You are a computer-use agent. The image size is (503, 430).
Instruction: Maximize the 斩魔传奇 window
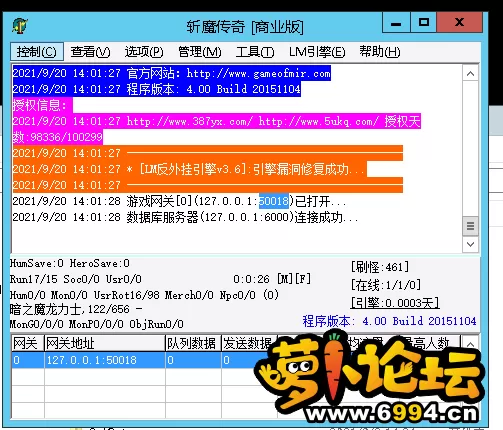423,23
